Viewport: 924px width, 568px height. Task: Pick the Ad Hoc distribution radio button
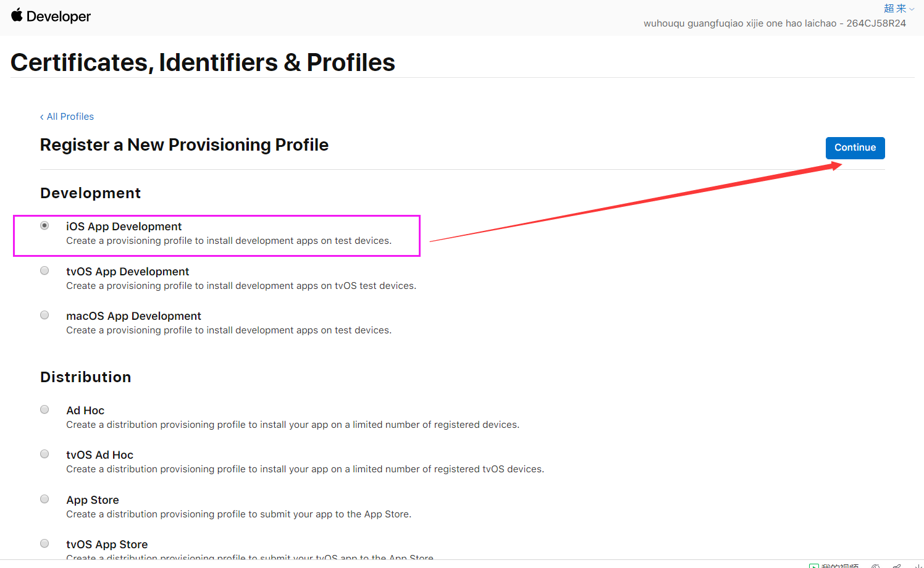44,409
